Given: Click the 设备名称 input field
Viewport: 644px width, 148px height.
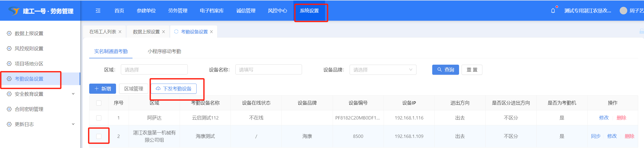Looking at the screenshot, I should (x=268, y=70).
